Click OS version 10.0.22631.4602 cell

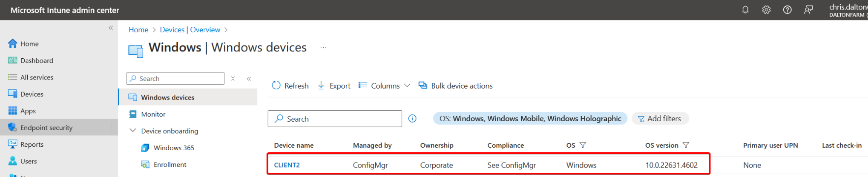(671, 165)
